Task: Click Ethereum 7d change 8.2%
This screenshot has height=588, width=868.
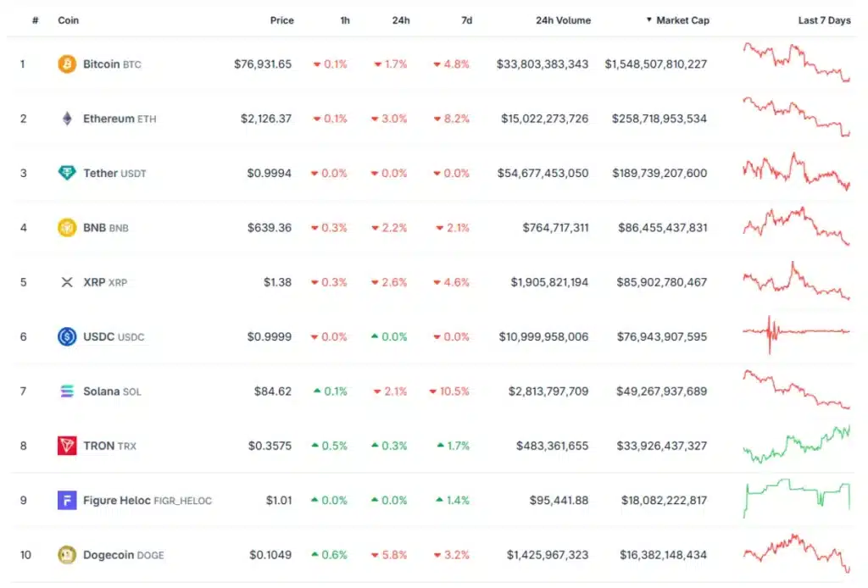Action: [451, 119]
